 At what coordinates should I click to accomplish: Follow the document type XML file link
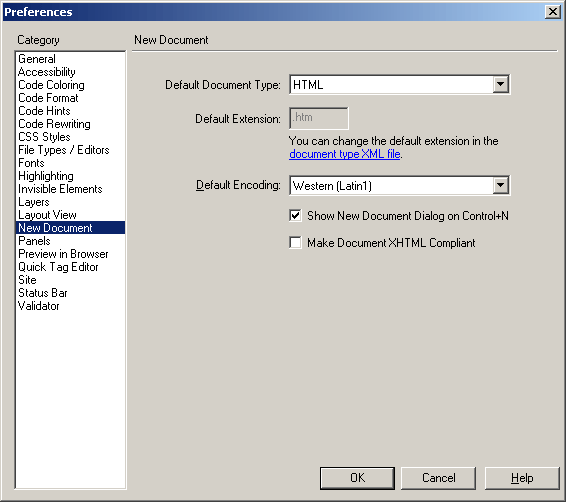(x=345, y=154)
